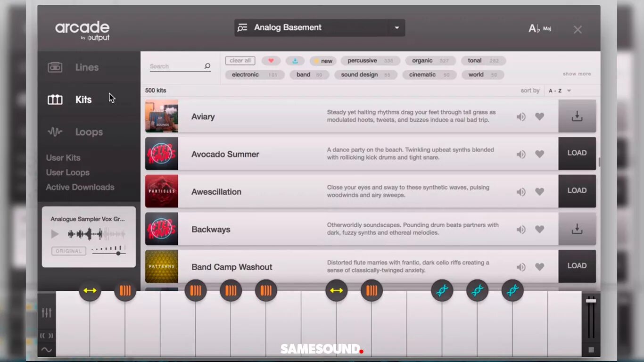This screenshot has width=644, height=362.
Task: Open the mixer sliders icon beside keyboard
Action: point(47,313)
